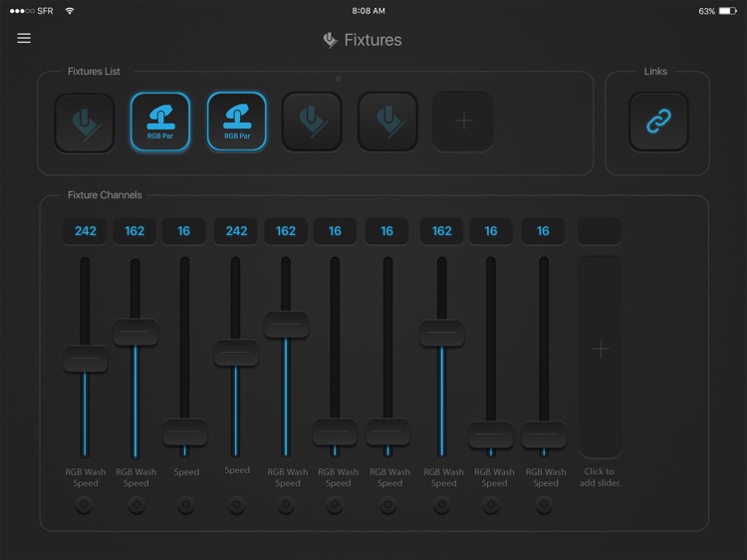
Task: Click the 'Fixture Channels' section heading
Action: pyautogui.click(x=105, y=195)
